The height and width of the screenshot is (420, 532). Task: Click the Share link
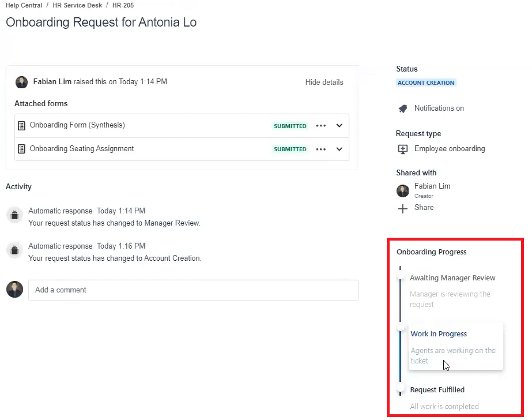424,208
